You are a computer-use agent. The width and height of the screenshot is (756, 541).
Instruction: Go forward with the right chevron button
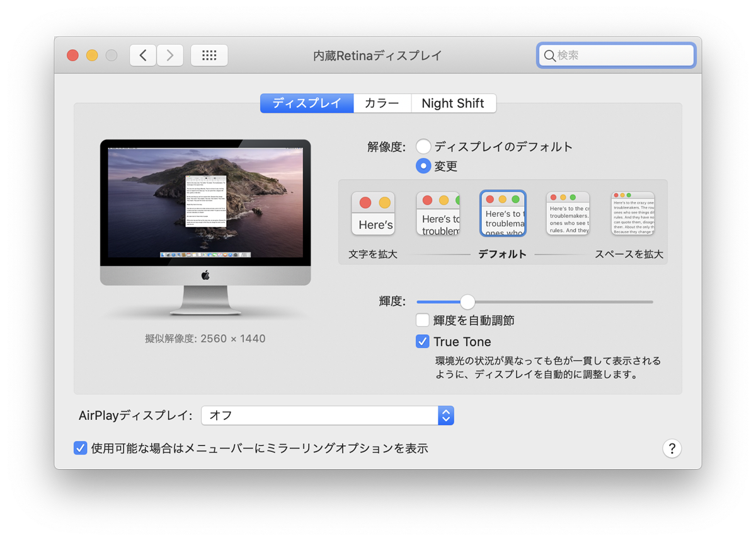(x=170, y=55)
